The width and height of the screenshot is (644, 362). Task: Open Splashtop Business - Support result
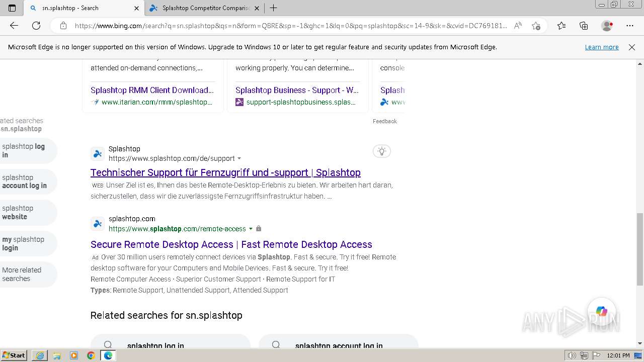click(x=297, y=90)
